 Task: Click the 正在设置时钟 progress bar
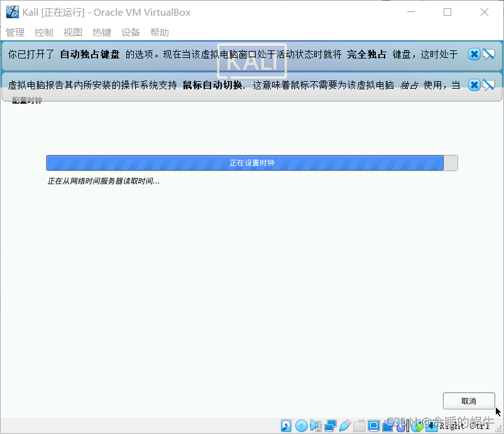coord(252,163)
